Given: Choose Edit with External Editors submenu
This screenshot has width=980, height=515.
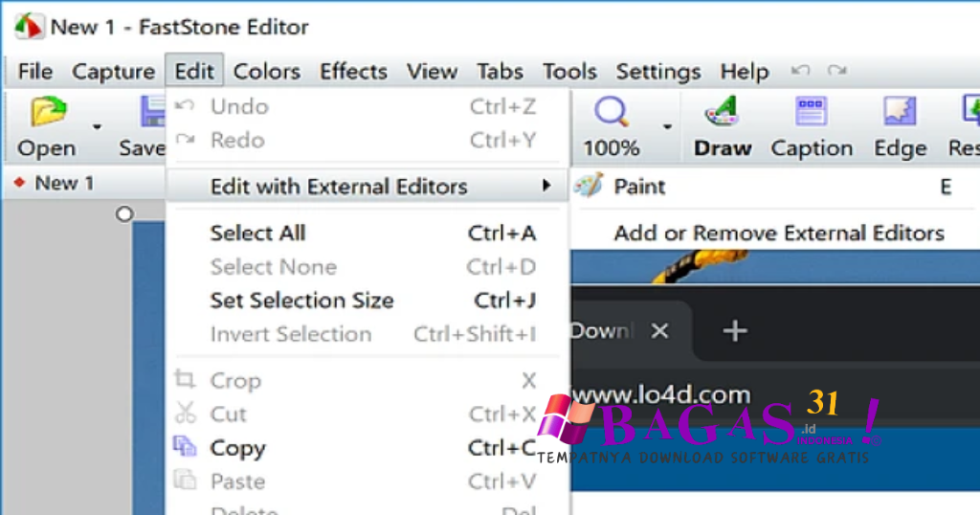Looking at the screenshot, I should (x=367, y=187).
